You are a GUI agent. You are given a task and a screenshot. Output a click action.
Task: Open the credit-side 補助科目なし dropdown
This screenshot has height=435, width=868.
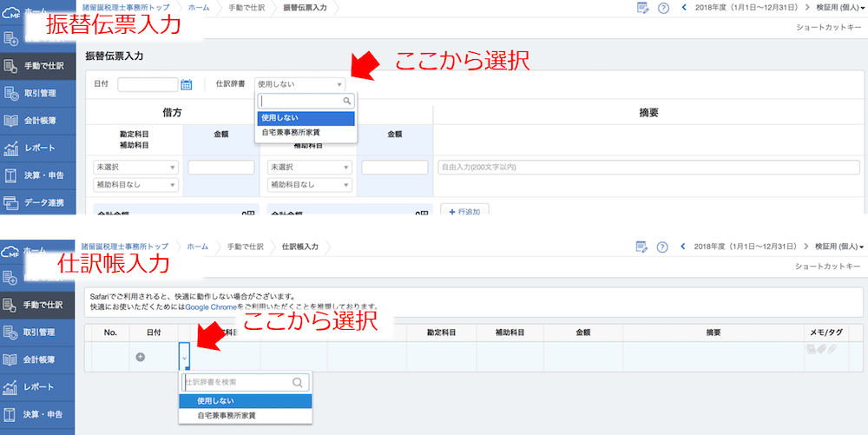point(310,185)
